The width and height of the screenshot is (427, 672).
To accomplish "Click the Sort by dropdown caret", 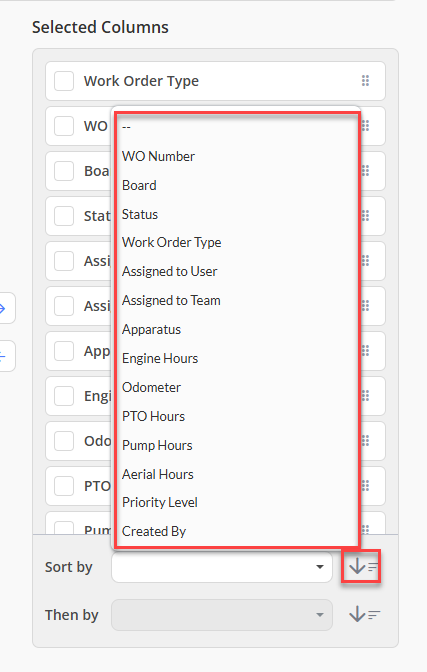I will pyautogui.click(x=319, y=567).
